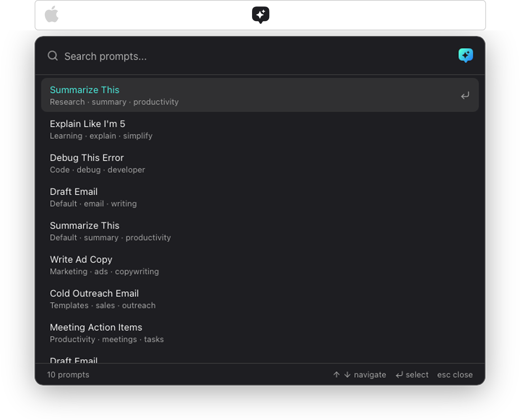Viewport: 520px width, 420px height.
Task: Open the Cold Outreach Email prompt
Action: pyautogui.click(x=94, y=293)
